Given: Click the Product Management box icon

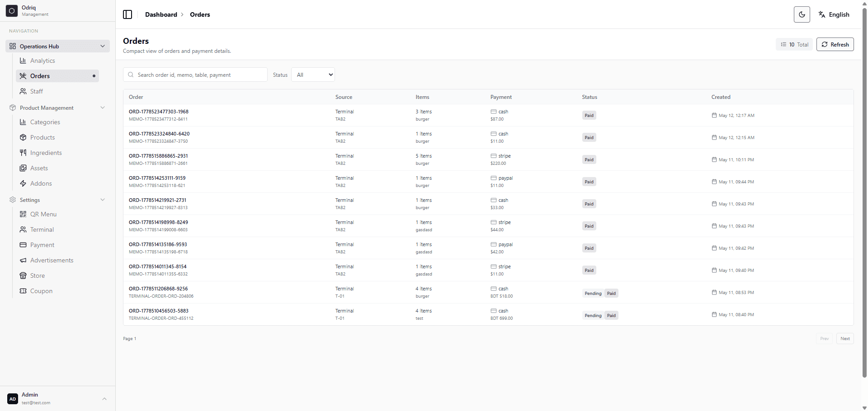Looking at the screenshot, I should tap(13, 107).
